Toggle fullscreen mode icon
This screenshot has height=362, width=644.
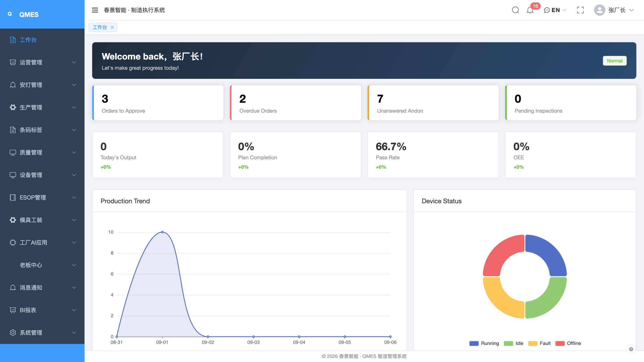pyautogui.click(x=580, y=10)
